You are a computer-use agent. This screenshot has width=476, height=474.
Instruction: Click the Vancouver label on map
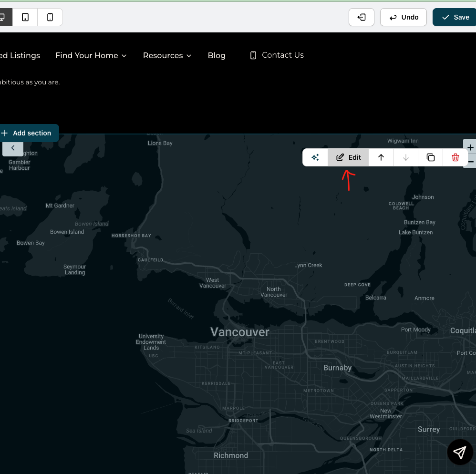240,332
